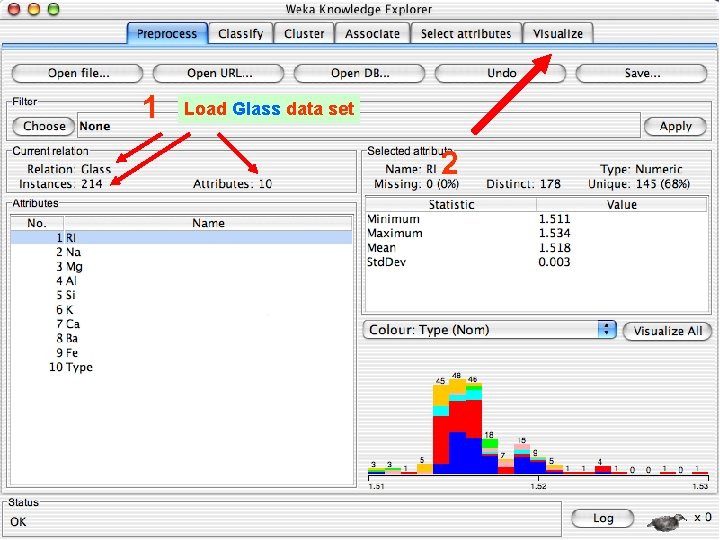Click the macOS green zoom window button

point(54,9)
